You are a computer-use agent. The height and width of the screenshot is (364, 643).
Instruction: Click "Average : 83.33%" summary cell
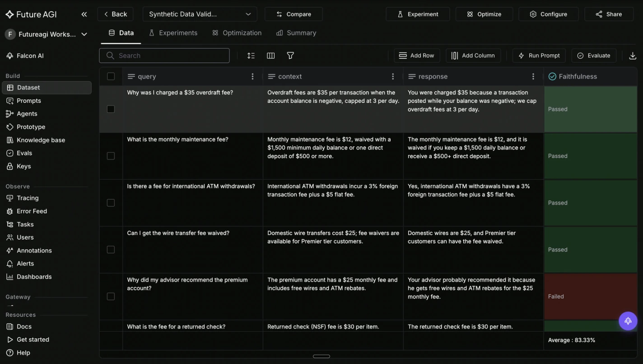coord(591,341)
